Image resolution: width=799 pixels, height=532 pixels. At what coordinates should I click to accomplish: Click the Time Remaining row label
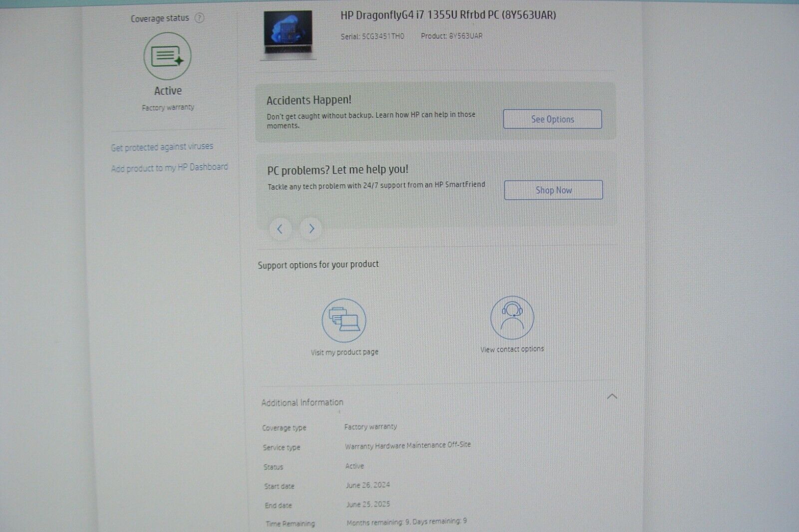[x=290, y=524]
